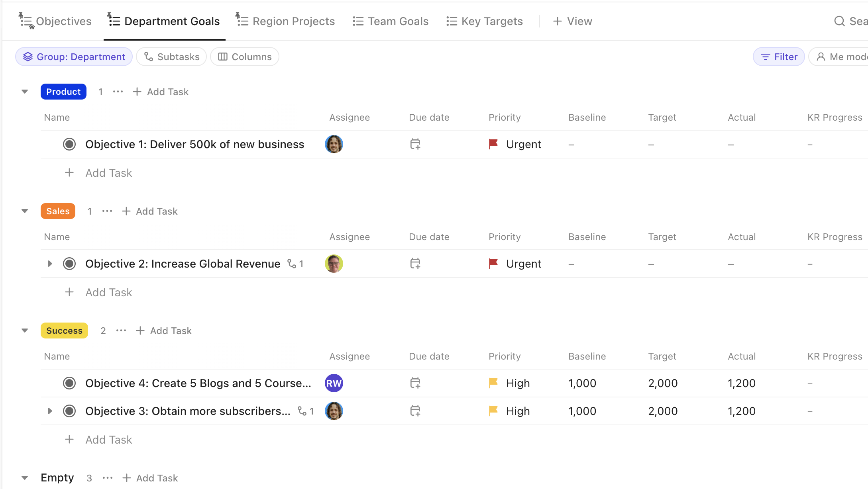Viewport: 868px width, 489px height.
Task: Collapse the Sales group
Action: pyautogui.click(x=25, y=211)
